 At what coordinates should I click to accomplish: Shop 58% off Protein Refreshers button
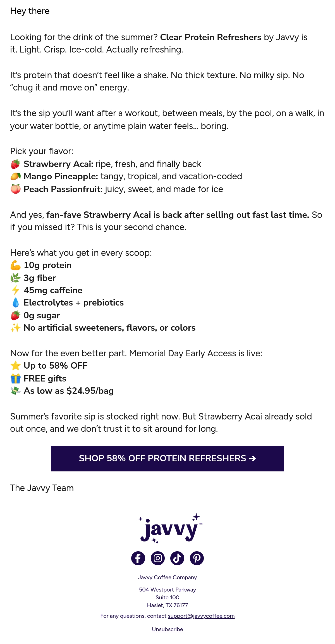click(167, 459)
